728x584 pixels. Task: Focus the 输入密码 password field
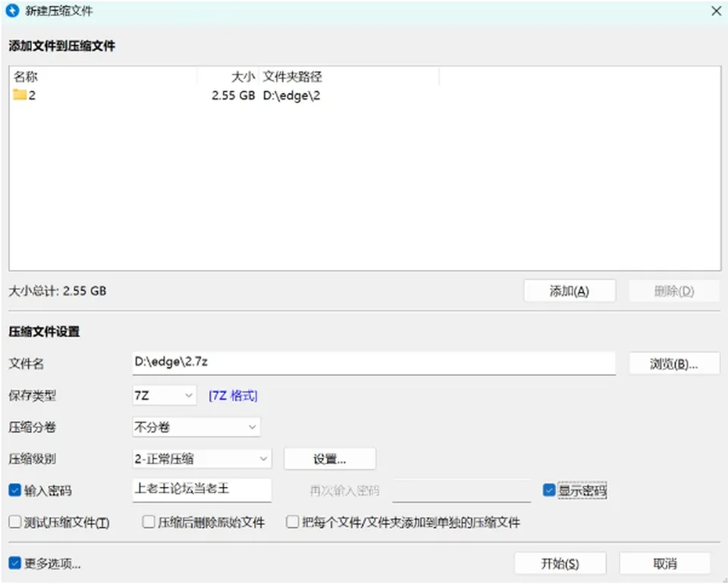coord(202,490)
